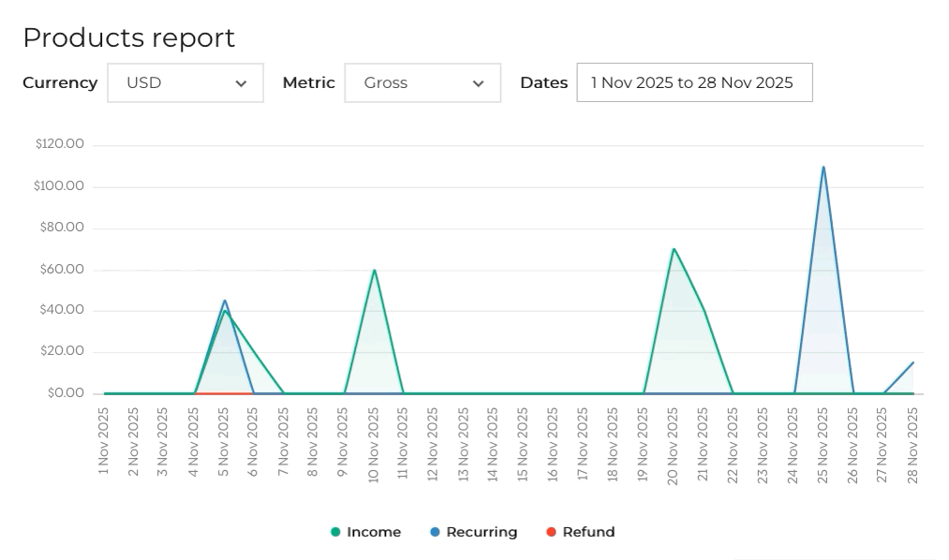Click the Income peak on 10 Nov

(374, 271)
